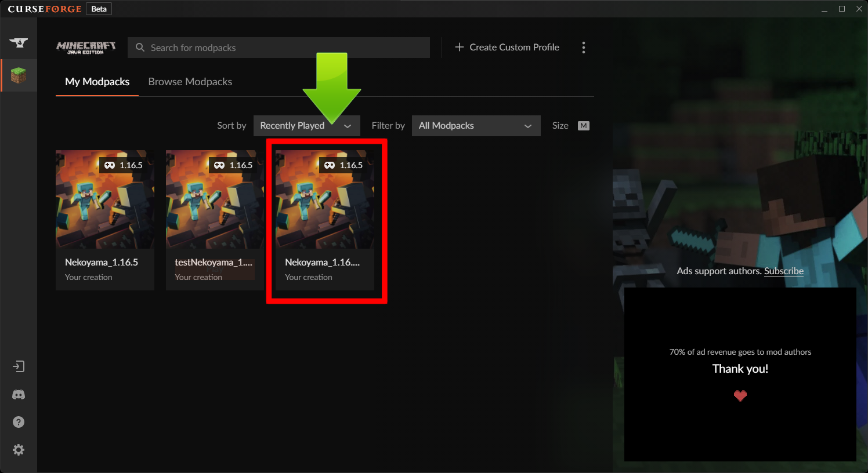Minimize the CurseForge window
Viewport: 868px width, 473px height.
pos(824,9)
